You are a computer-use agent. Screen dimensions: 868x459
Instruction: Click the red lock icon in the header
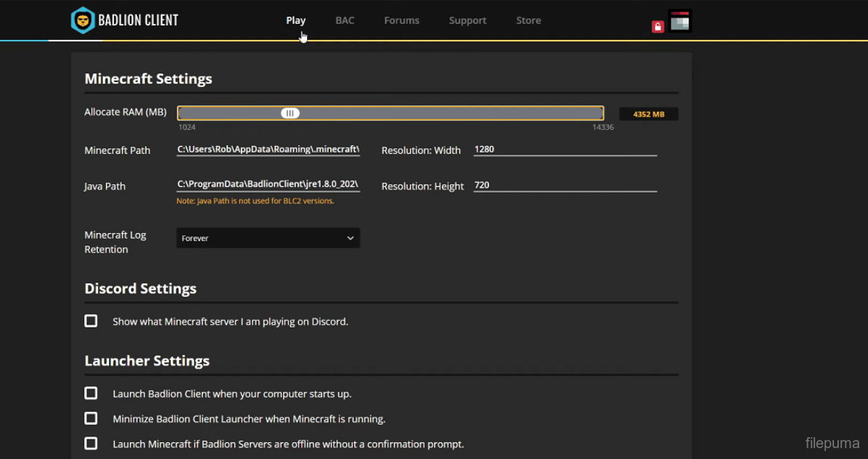pos(658,25)
